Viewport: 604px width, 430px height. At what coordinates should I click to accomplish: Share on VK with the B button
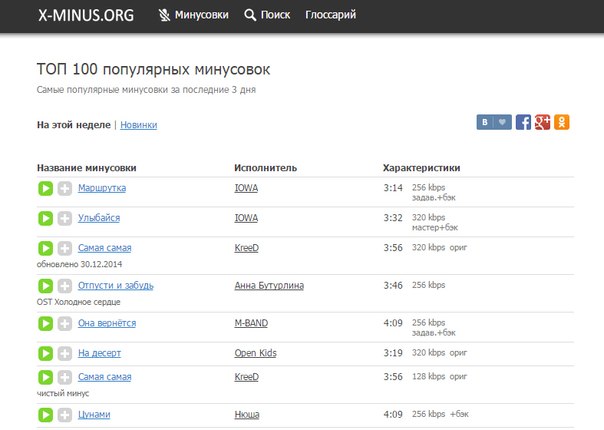click(x=485, y=122)
